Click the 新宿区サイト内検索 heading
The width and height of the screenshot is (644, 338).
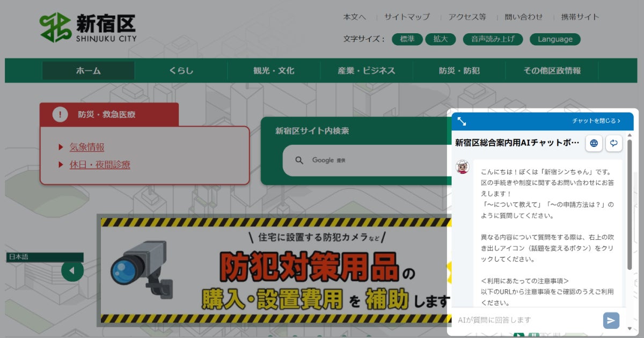(x=312, y=130)
